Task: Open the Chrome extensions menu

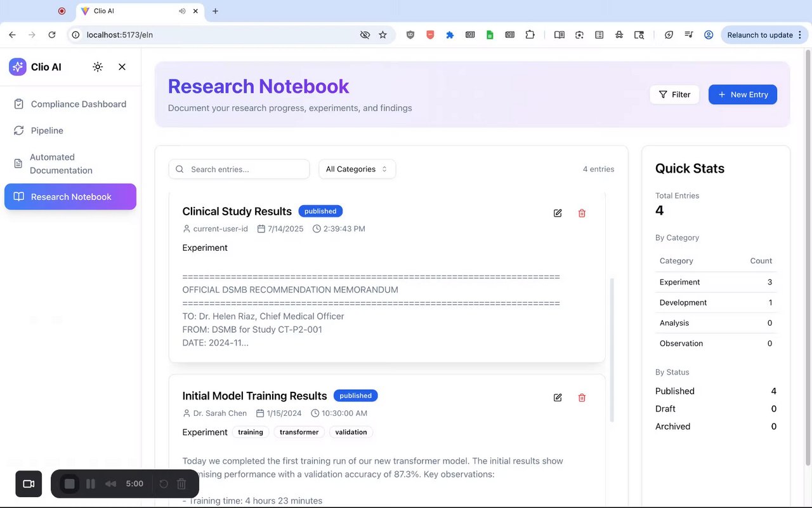Action: click(530, 35)
